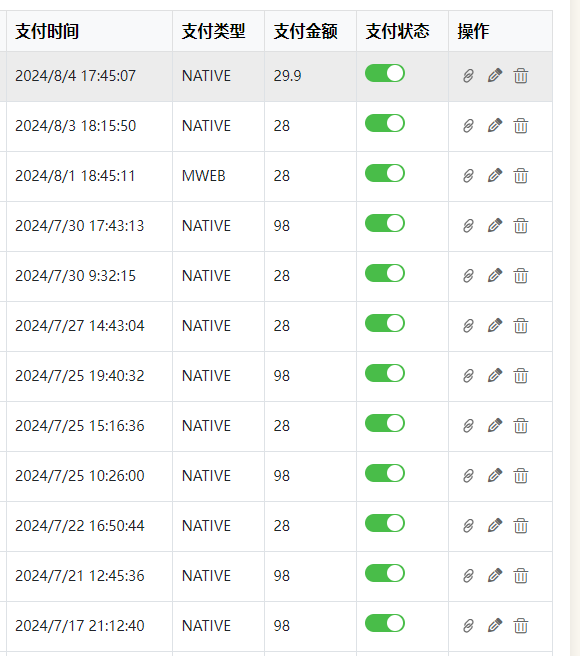
Task: Click the 2024/7/27 14:43:04 time cell
Action: click(80, 326)
